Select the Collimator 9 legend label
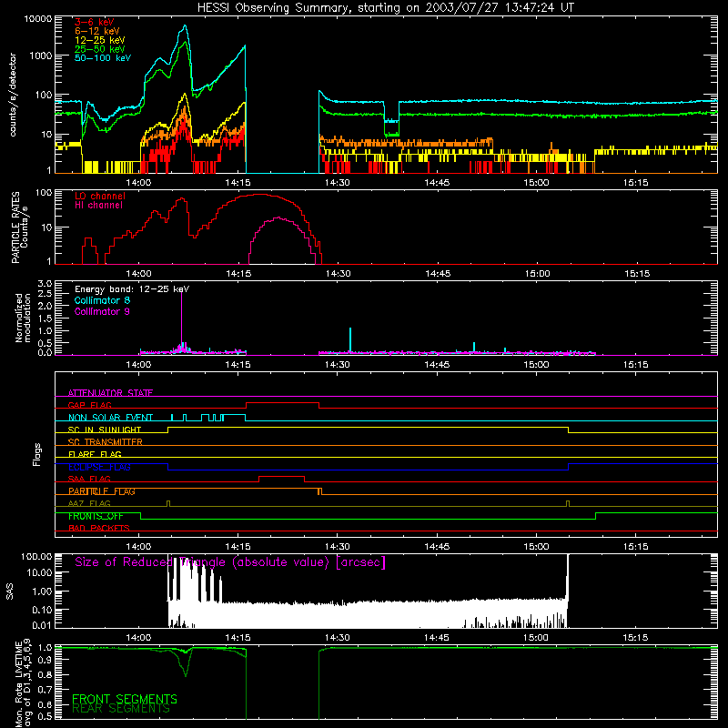Screen dimensions: 728x728 (x=102, y=311)
